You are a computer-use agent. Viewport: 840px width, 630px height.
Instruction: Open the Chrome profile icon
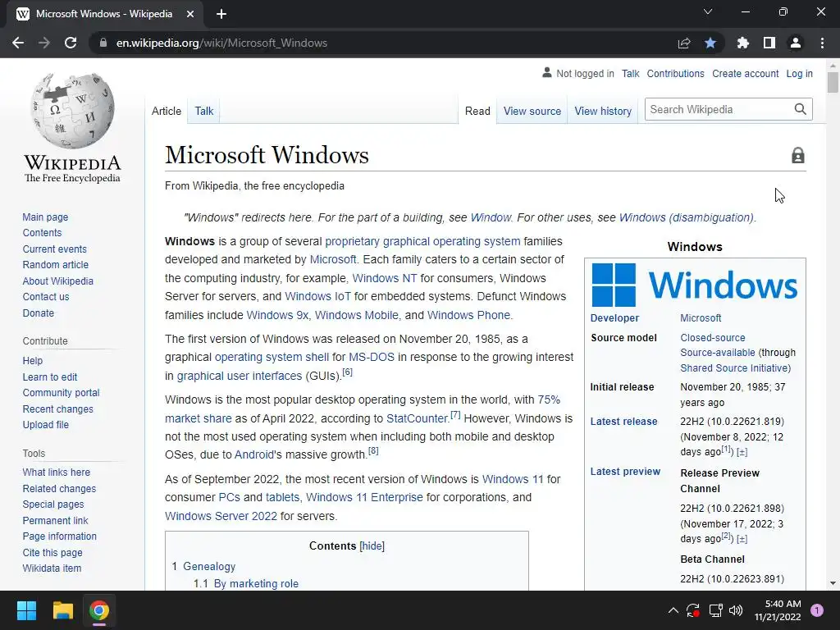point(796,43)
